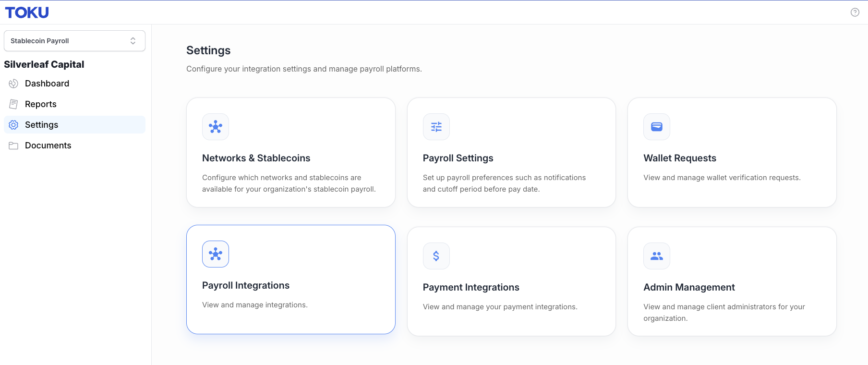Click the Networks & Stablecoins hub icon
868x365 pixels.
(216, 127)
